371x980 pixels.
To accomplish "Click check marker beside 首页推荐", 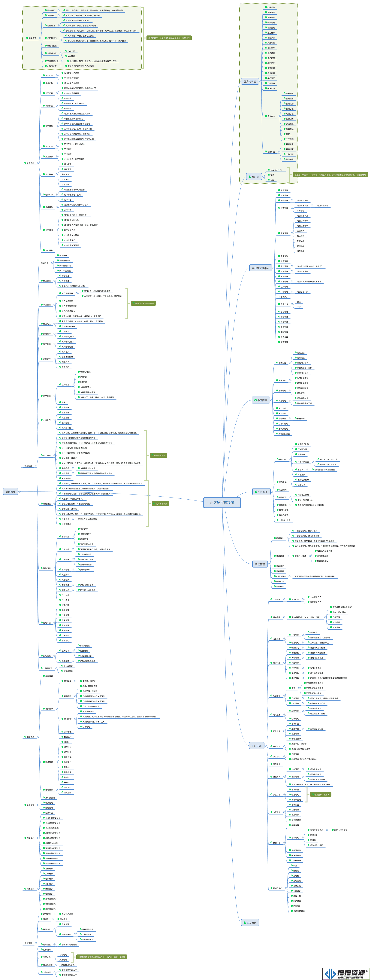I will click(x=44, y=174).
